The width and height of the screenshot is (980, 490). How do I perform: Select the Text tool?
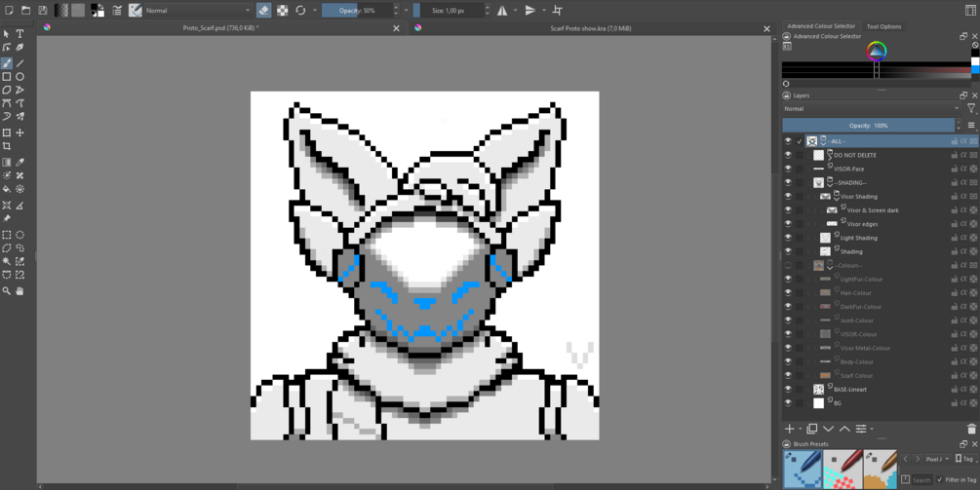point(20,34)
